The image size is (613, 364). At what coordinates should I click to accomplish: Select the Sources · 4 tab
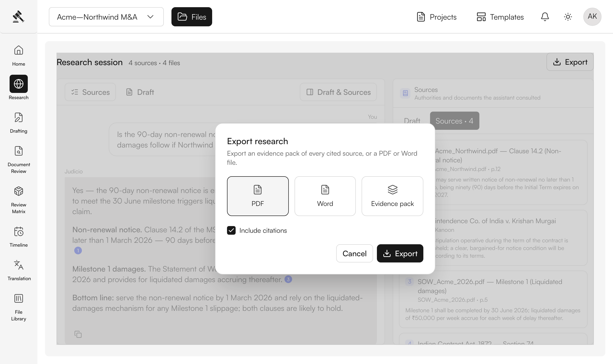pyautogui.click(x=454, y=121)
